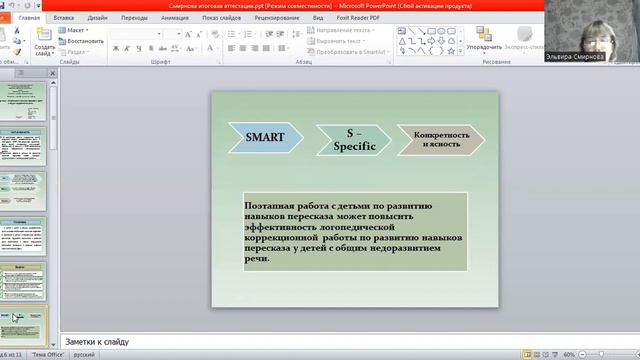Screen dimensions: 640x360
Task: Open Выровнять текст dropdown
Action: tap(336, 41)
